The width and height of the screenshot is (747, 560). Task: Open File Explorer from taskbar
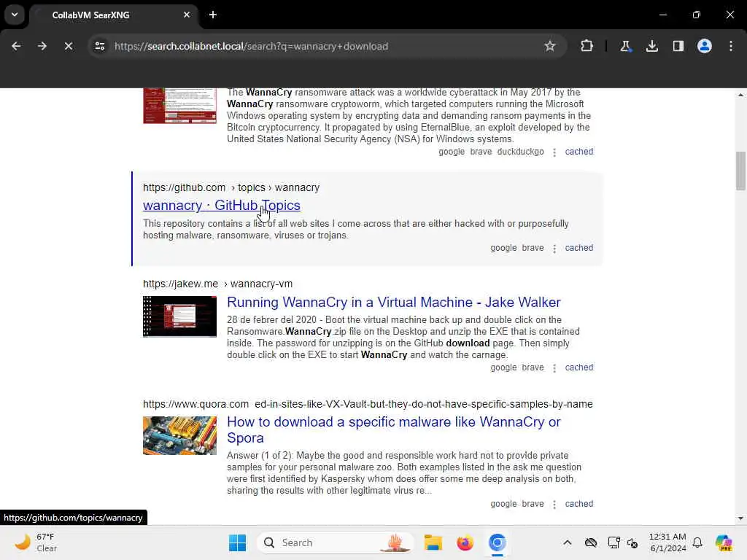[433, 542]
